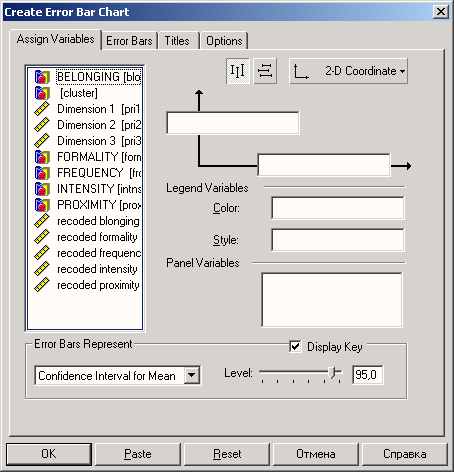
Task: Click the ruler icon for recoded proximity
Action: click(x=42, y=285)
